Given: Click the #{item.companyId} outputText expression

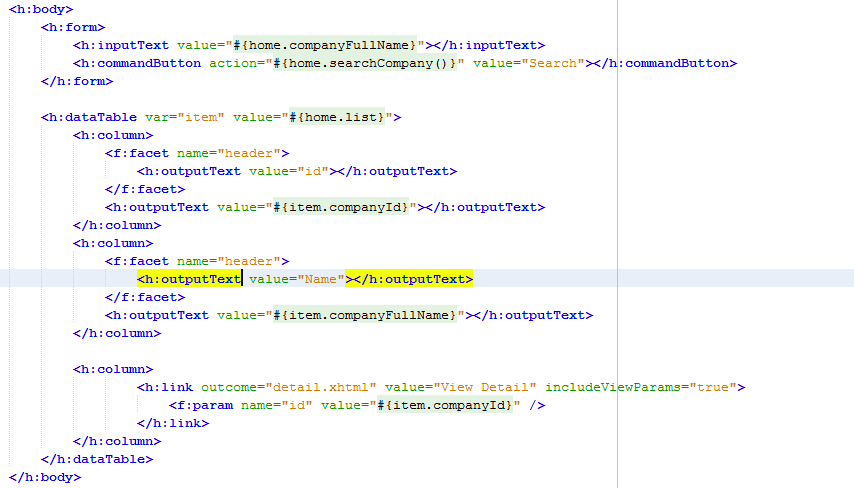Looking at the screenshot, I should [341, 207].
